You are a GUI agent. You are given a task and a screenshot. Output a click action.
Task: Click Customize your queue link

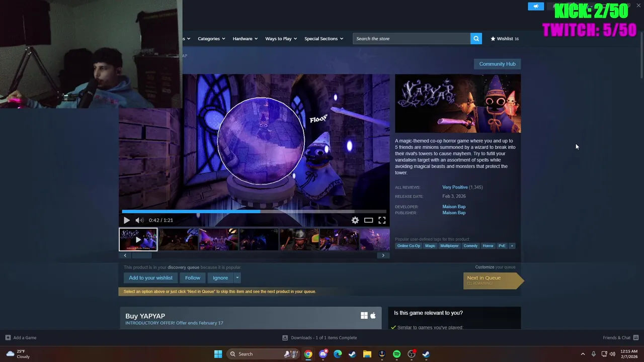pos(495,267)
